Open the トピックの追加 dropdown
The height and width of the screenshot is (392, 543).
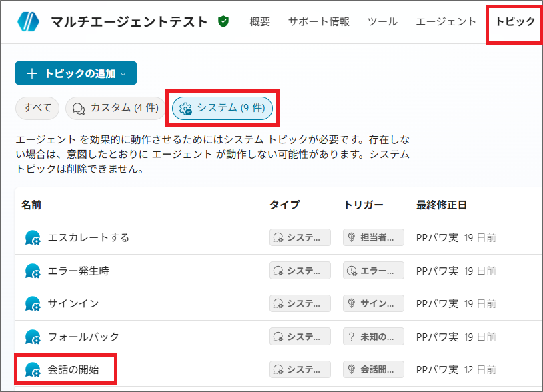coord(76,73)
